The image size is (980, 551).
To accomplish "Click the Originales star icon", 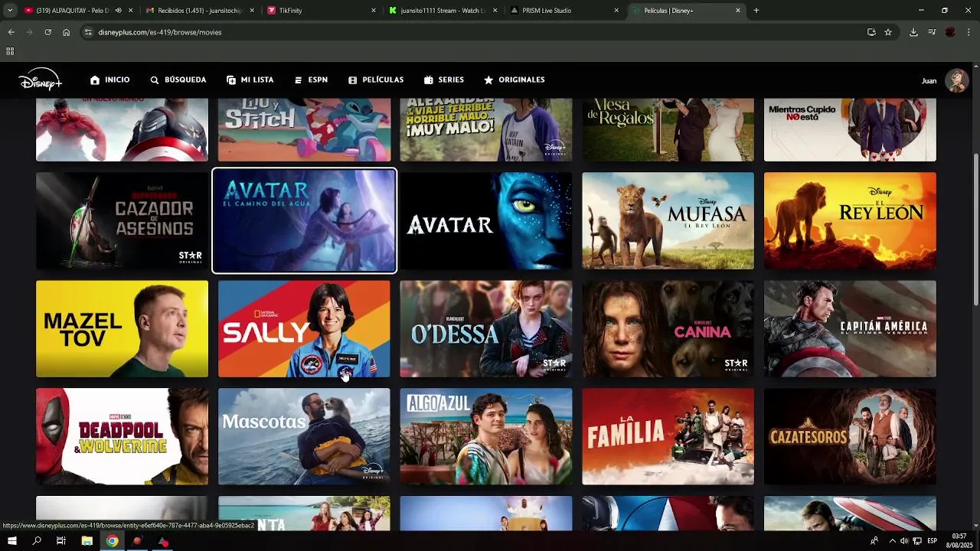I will pos(488,80).
